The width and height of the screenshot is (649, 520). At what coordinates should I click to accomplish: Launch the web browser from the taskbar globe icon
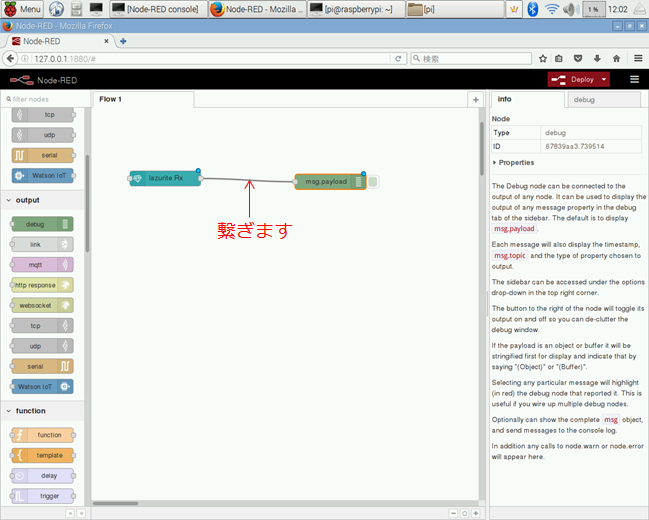point(56,9)
